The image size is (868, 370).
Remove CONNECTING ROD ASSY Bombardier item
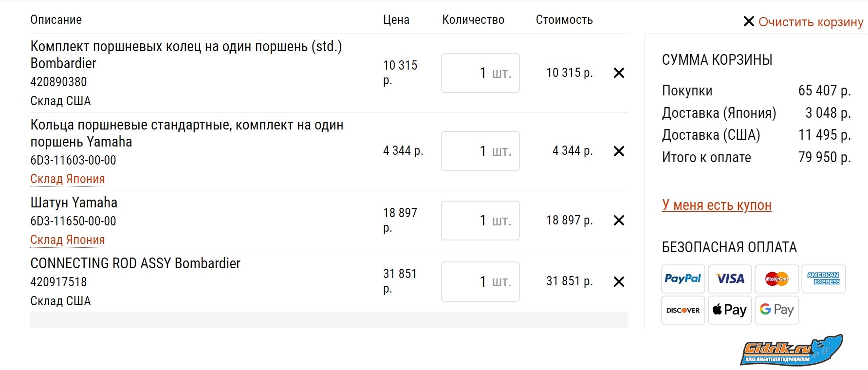click(619, 282)
